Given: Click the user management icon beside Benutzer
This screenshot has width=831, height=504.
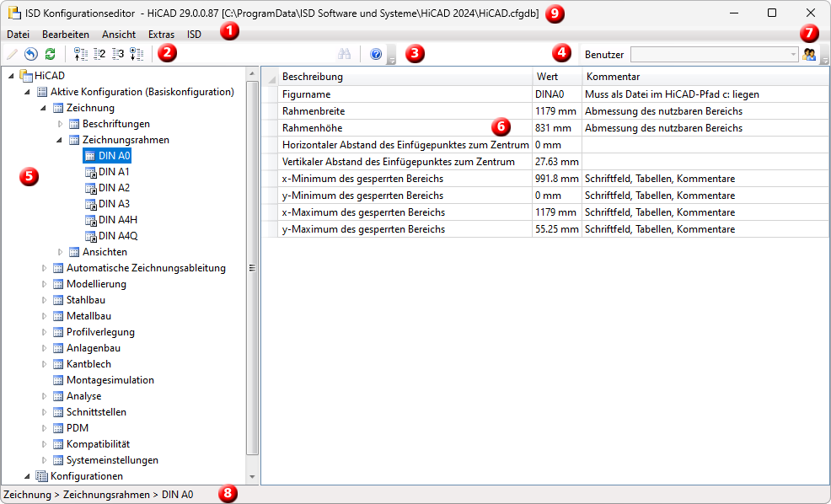Looking at the screenshot, I should point(809,54).
